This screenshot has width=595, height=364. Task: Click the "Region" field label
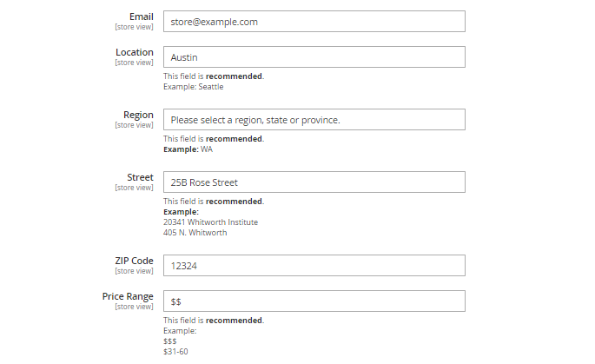138,115
